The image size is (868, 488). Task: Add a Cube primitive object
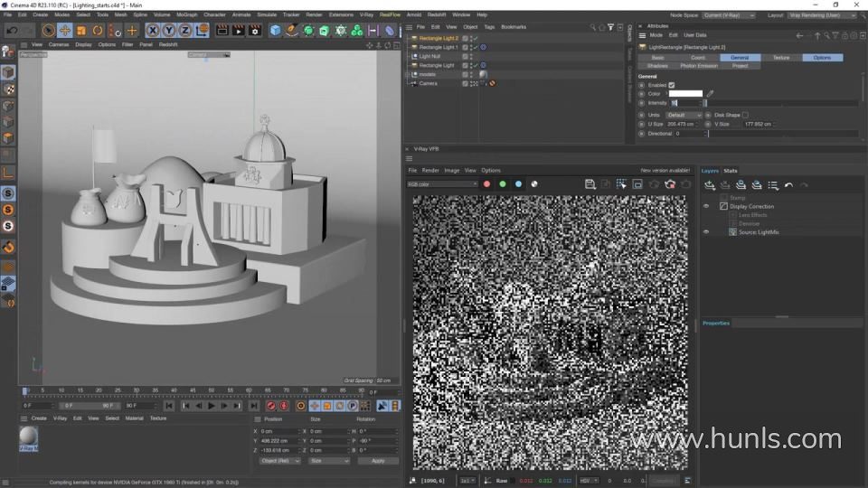275,31
